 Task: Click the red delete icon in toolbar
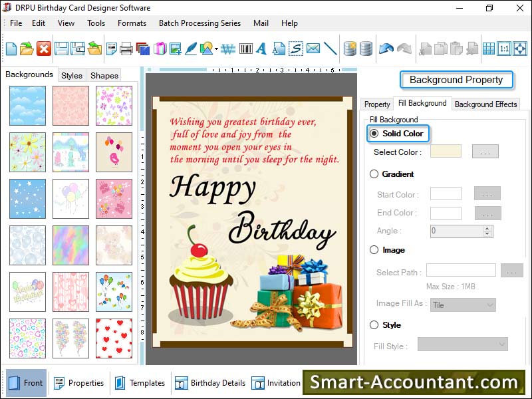[44, 49]
